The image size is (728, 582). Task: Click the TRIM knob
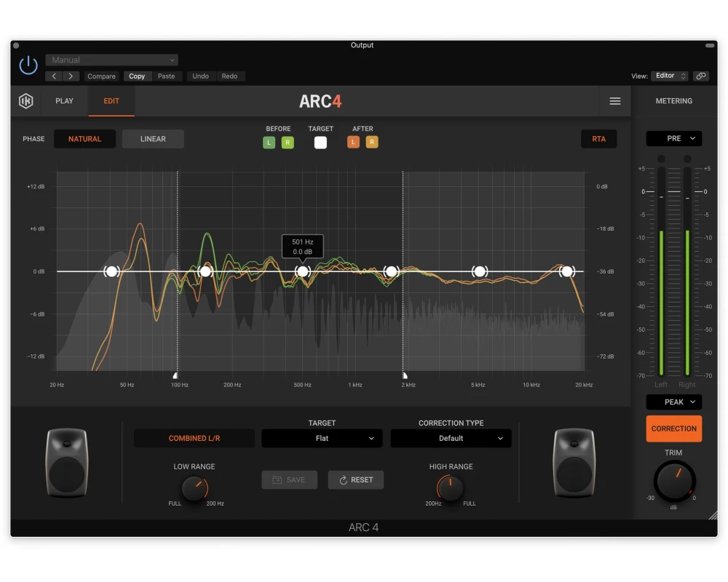coord(673,481)
